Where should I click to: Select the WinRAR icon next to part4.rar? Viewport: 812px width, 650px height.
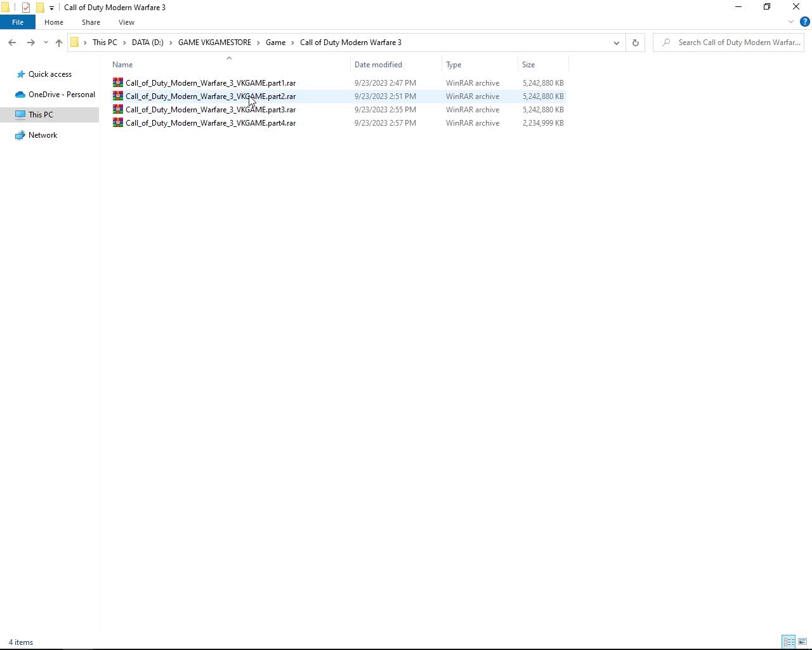117,123
